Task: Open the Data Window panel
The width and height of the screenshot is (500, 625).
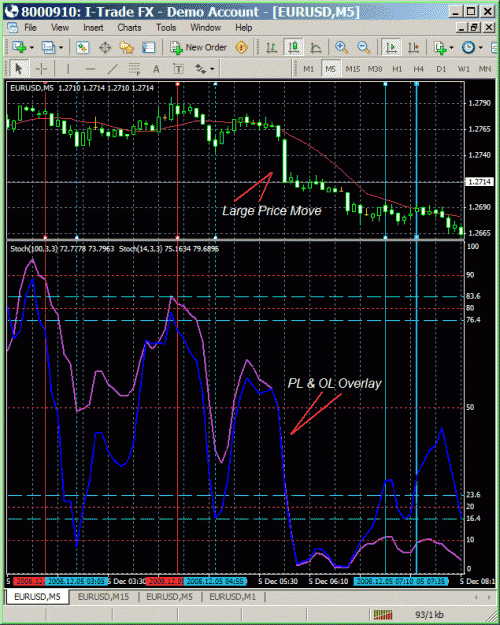Action: tap(104, 47)
